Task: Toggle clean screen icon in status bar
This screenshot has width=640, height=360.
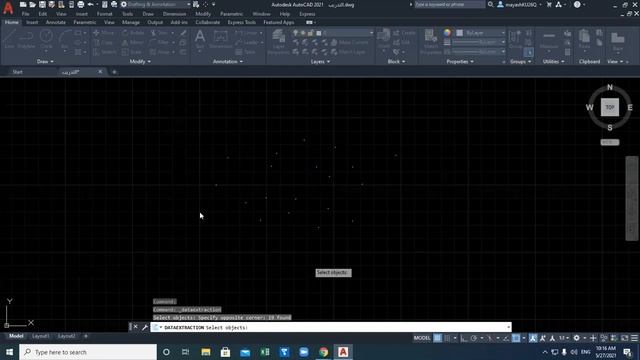Action: click(x=624, y=338)
